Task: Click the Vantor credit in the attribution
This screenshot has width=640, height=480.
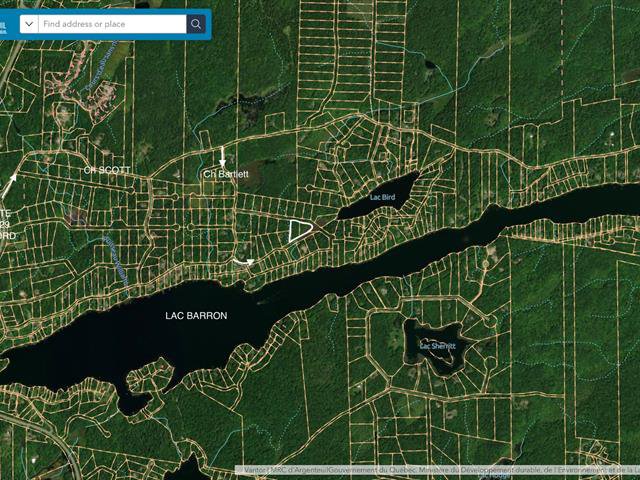Action: [x=251, y=470]
